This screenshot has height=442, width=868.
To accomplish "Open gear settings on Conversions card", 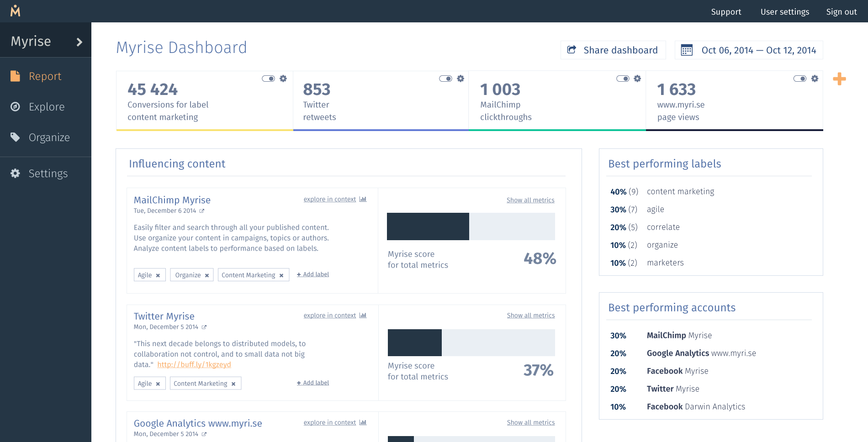I will pos(283,79).
